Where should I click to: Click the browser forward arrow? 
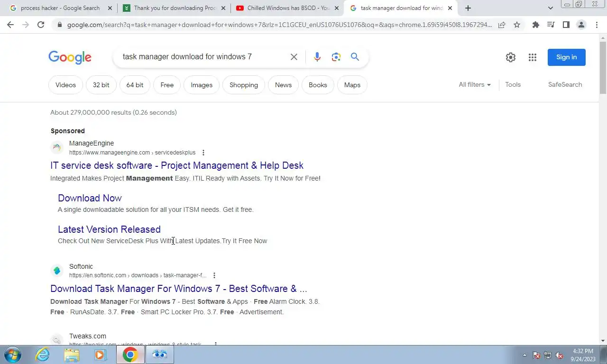tap(26, 25)
